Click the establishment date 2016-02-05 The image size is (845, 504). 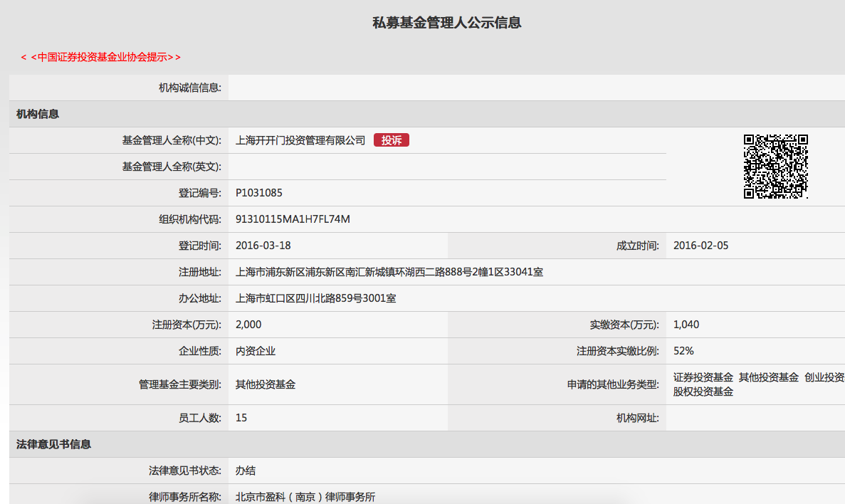[x=700, y=246]
